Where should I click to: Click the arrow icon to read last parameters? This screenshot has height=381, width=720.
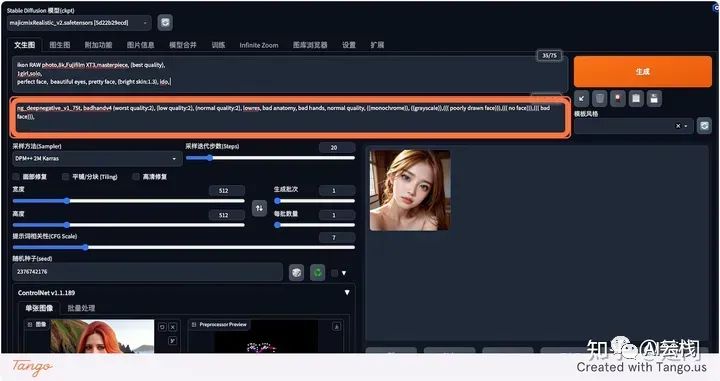point(581,98)
